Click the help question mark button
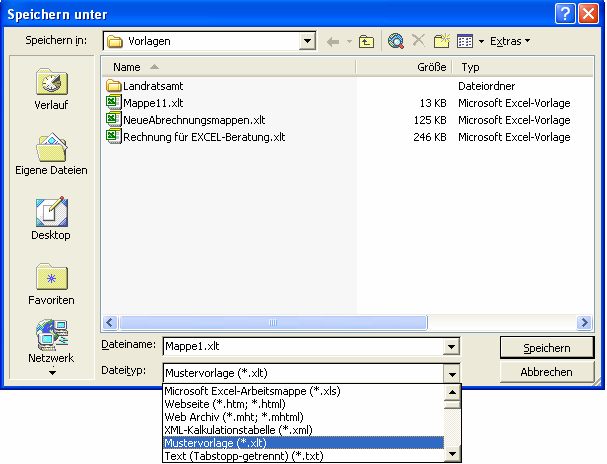 point(565,14)
